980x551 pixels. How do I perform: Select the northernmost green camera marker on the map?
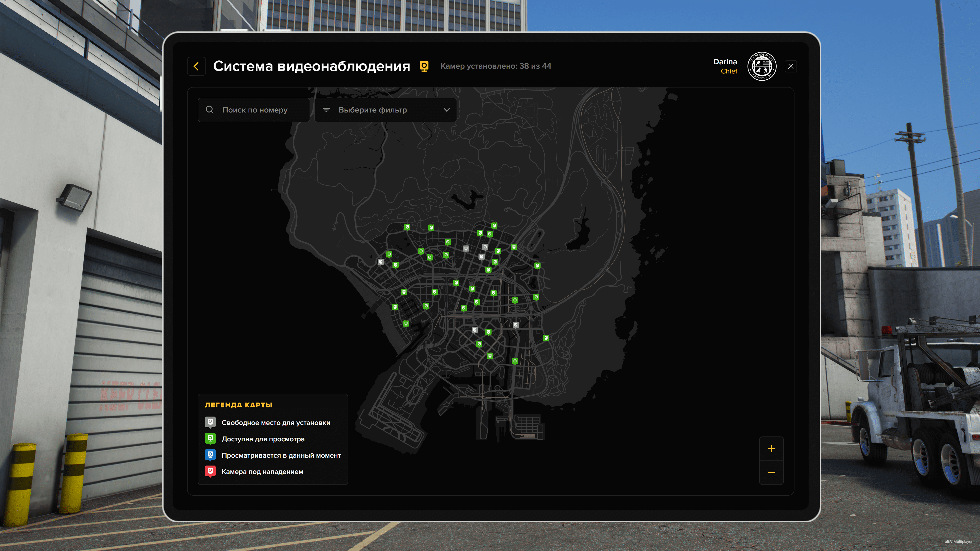click(494, 226)
